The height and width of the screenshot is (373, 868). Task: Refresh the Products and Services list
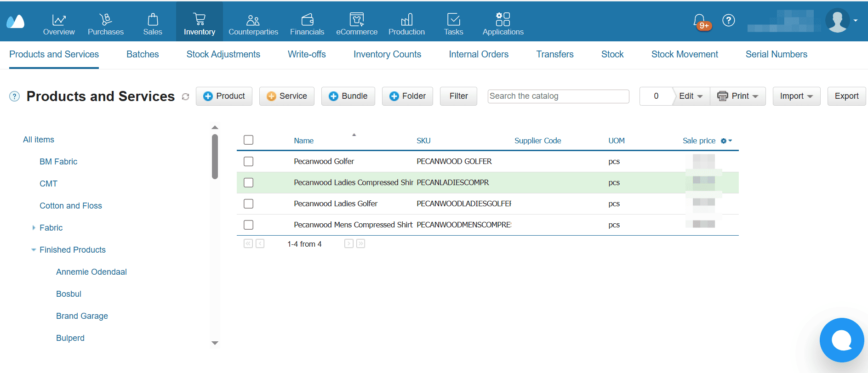coord(186,97)
